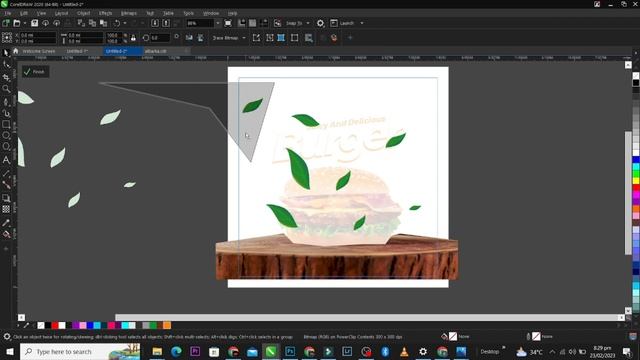Click the Launch button

click(342, 23)
